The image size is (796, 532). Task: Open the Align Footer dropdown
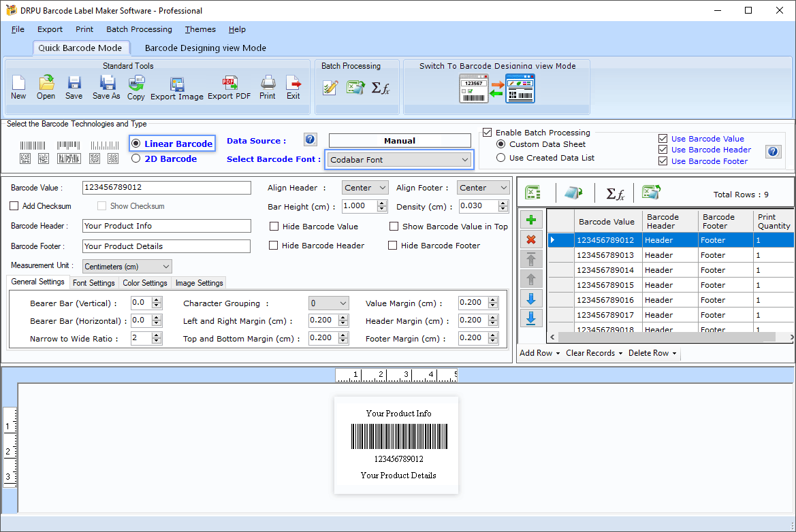pyautogui.click(x=483, y=188)
